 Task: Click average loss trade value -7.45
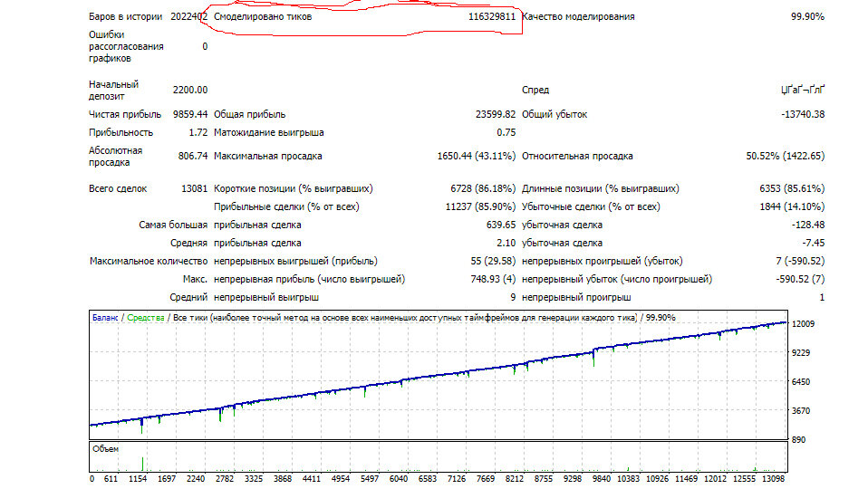click(x=814, y=244)
